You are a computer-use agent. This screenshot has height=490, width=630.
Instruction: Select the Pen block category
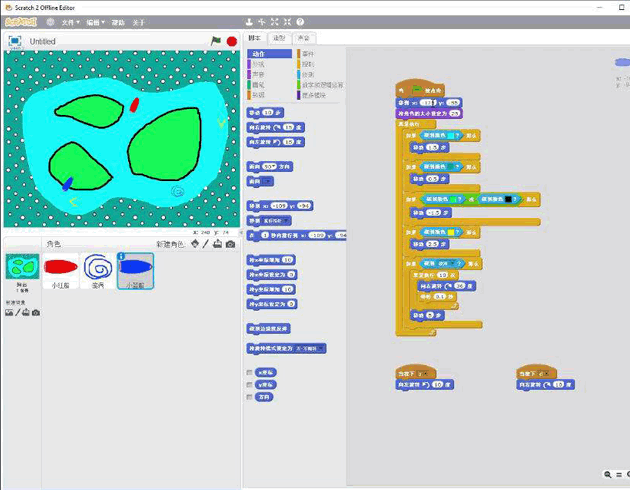(x=258, y=85)
